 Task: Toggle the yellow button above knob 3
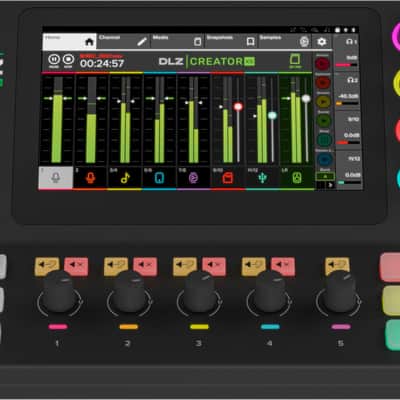coord(185,266)
